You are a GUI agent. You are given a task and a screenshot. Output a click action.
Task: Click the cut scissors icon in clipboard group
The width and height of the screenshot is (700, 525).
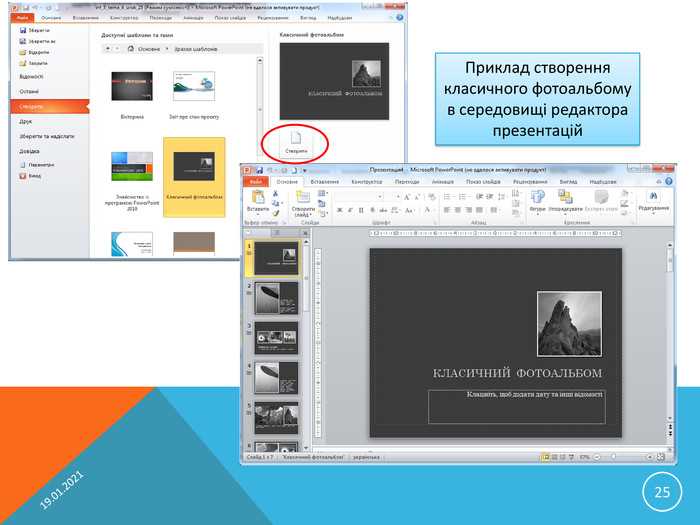point(275,193)
